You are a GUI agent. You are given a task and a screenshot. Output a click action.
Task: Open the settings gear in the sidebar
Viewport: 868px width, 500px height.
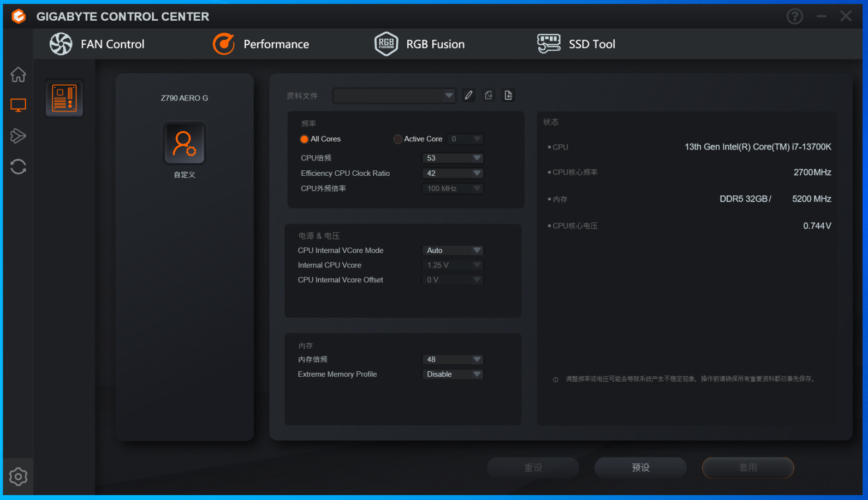pos(18,477)
